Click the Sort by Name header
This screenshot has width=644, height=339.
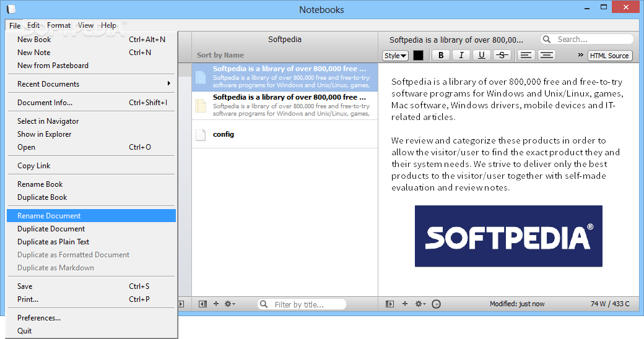(x=220, y=55)
